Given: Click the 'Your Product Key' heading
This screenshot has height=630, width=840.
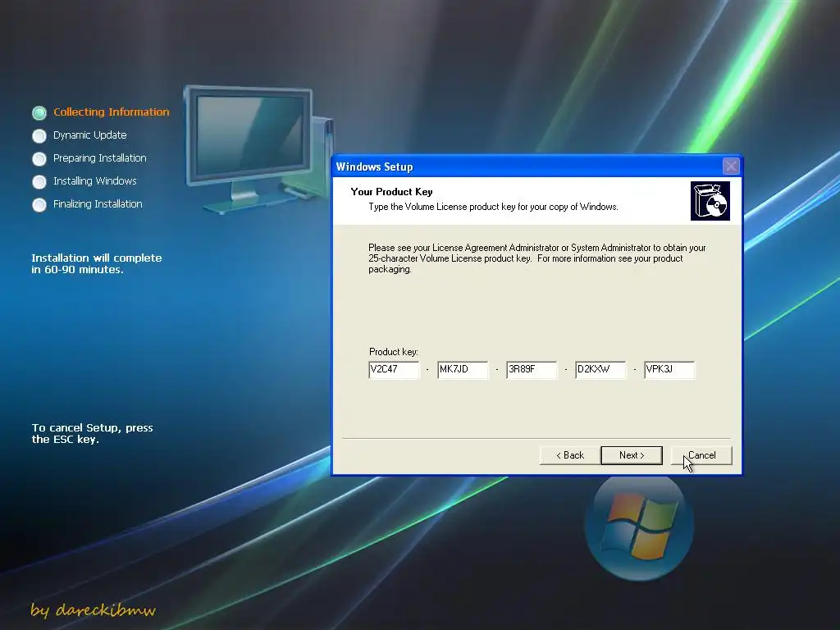Looking at the screenshot, I should coord(391,192).
